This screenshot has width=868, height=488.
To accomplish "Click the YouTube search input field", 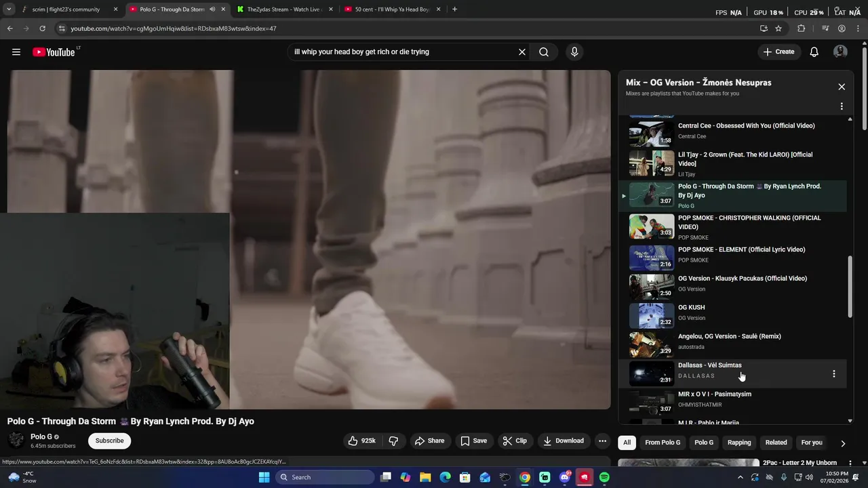I will pyautogui.click(x=403, y=52).
